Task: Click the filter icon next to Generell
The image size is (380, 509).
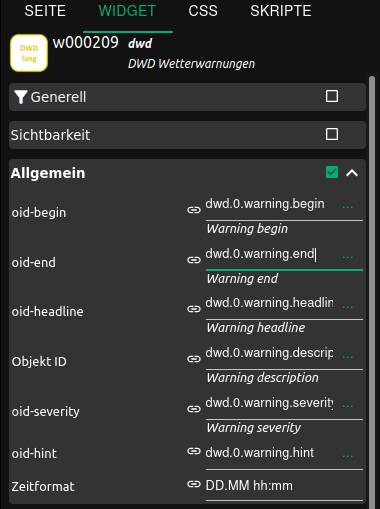Action: pos(21,97)
